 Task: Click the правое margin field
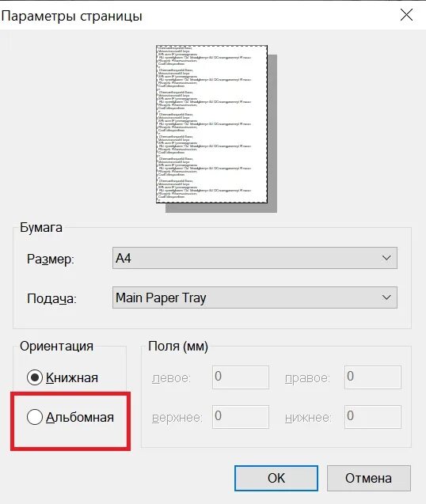(x=373, y=377)
